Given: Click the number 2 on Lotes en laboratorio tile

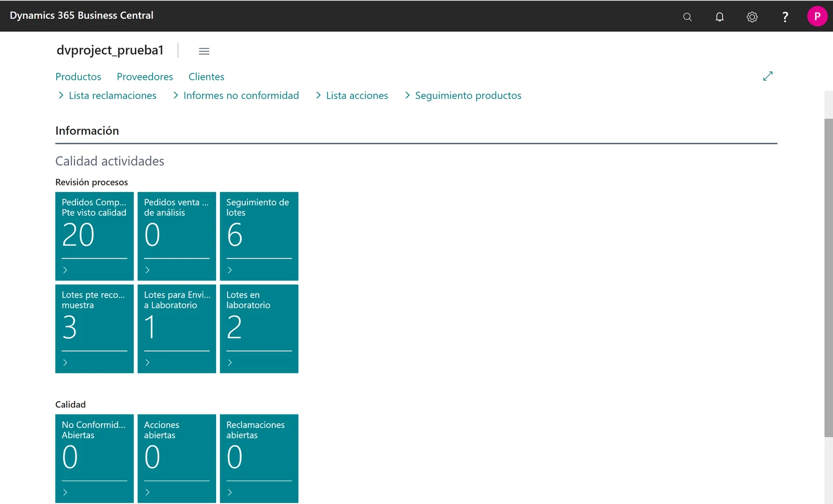Looking at the screenshot, I should point(234,328).
